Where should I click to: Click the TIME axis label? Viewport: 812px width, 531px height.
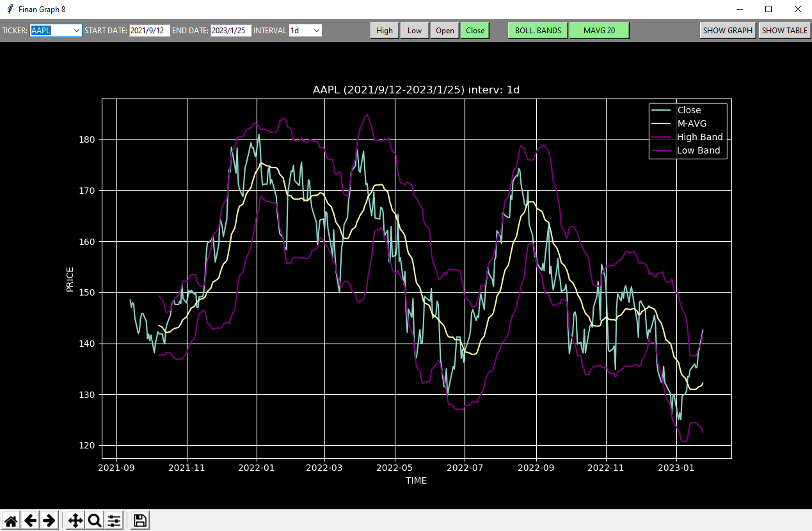click(416, 480)
